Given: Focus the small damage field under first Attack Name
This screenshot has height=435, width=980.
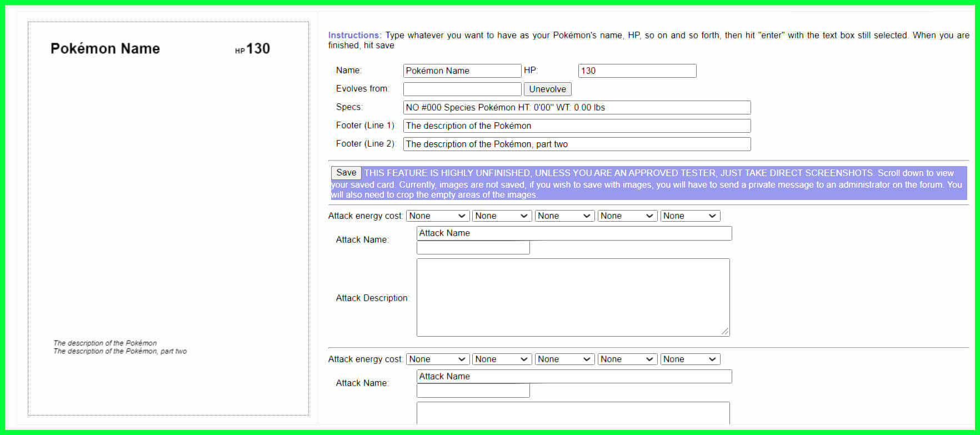Looking at the screenshot, I should (x=473, y=248).
